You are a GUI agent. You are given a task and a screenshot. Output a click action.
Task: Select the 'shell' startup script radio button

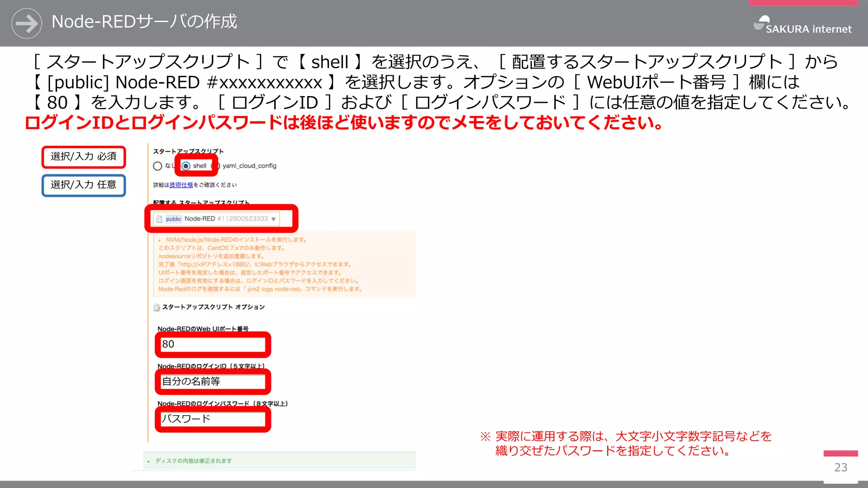(x=186, y=166)
